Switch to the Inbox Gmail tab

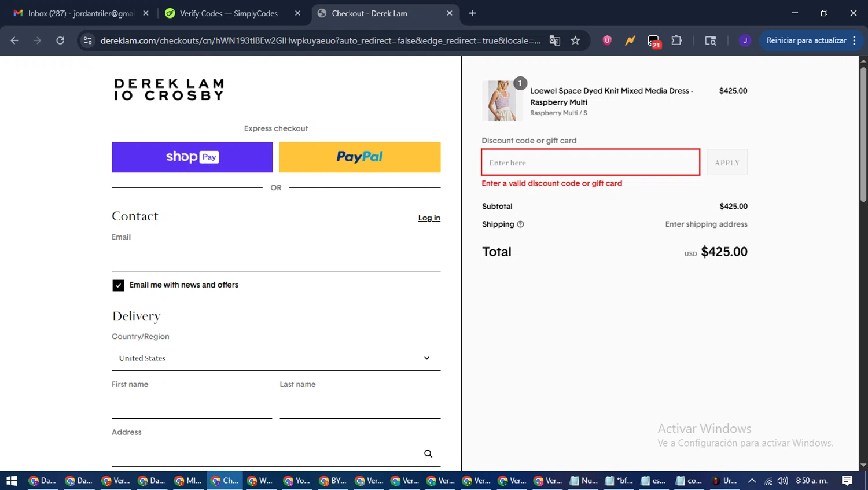pyautogui.click(x=81, y=13)
